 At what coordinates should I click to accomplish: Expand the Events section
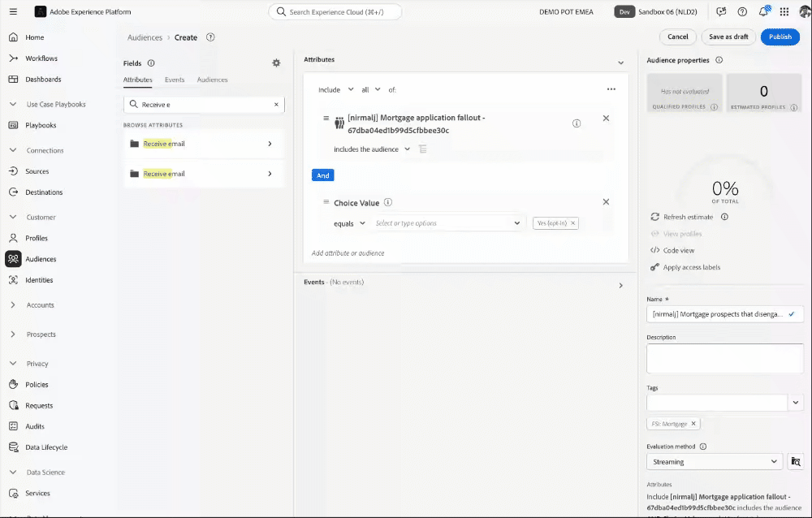tap(621, 286)
